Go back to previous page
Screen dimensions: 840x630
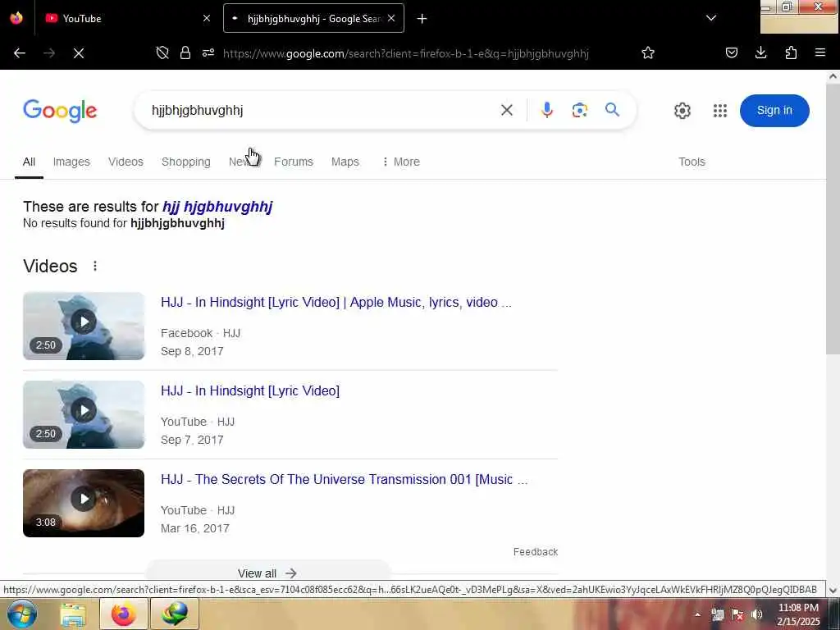20,53
